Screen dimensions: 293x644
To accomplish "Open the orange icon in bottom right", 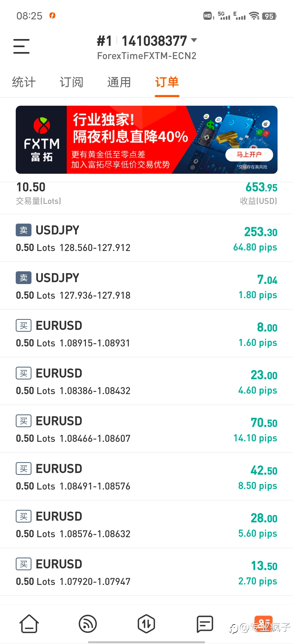I will tap(263, 624).
